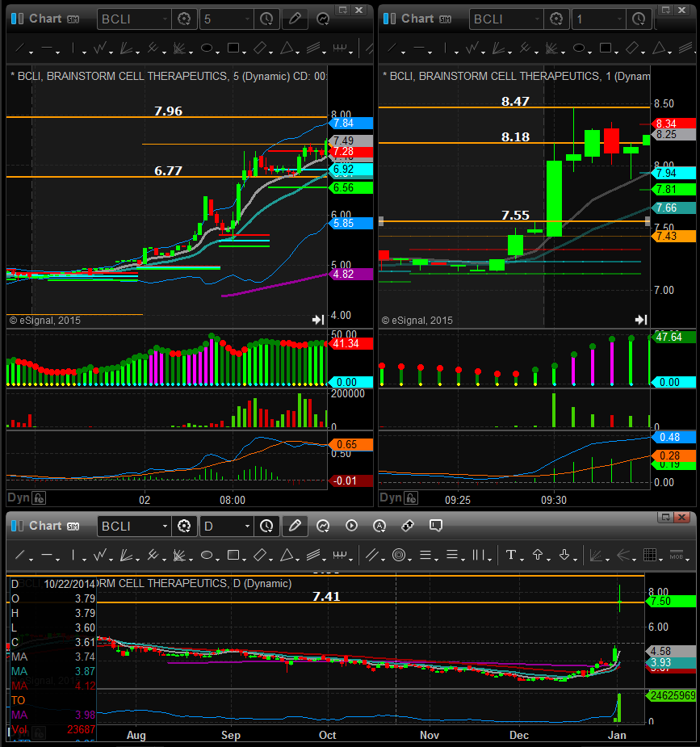Screen dimensions: 700x747
Task: Select the pitchfork tool in daily chart
Action: 153,555
